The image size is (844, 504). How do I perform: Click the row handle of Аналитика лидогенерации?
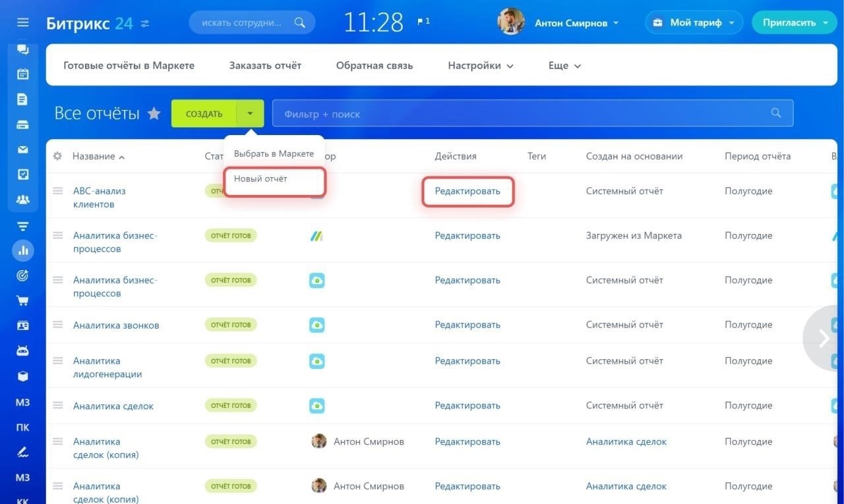(58, 360)
